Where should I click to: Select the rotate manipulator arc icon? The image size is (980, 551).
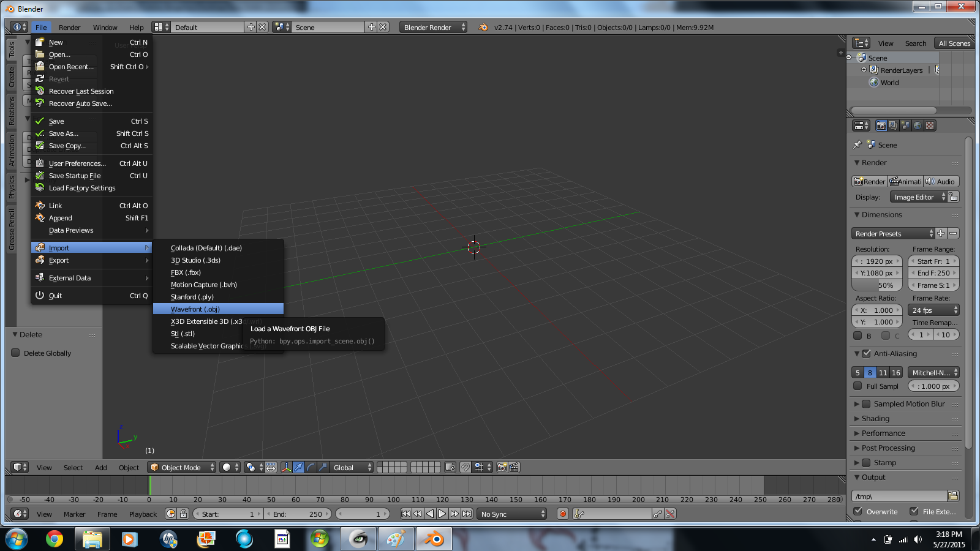pos(311,467)
